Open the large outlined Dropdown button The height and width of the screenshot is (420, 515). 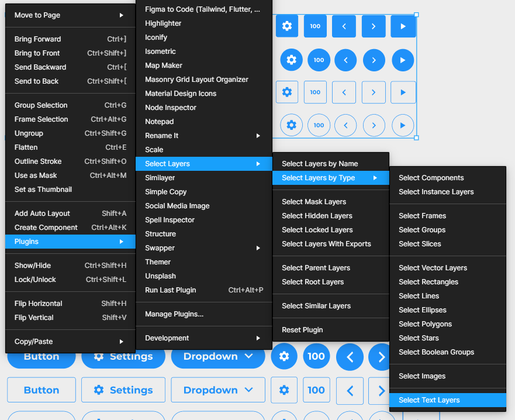(218, 390)
